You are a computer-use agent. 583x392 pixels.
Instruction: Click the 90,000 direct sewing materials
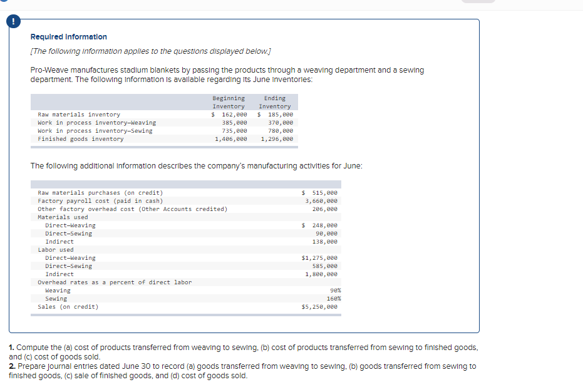(326, 234)
